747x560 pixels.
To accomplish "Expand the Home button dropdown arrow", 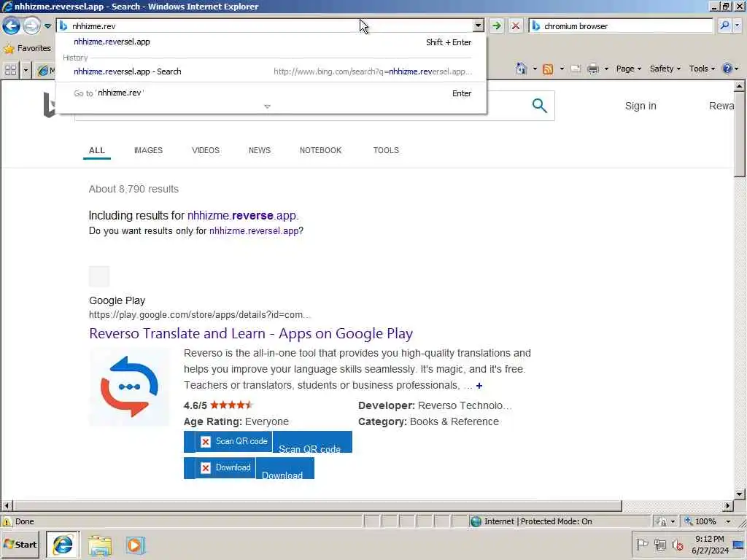I will click(x=535, y=69).
